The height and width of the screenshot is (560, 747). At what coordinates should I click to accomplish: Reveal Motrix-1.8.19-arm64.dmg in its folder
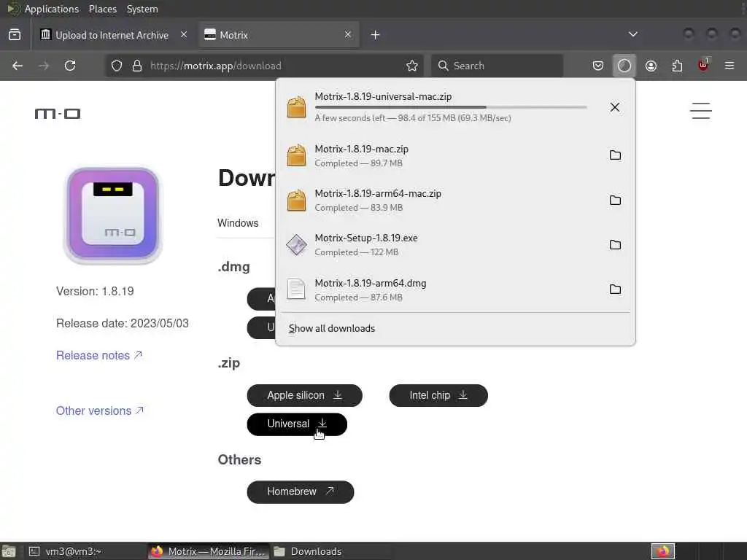(615, 289)
